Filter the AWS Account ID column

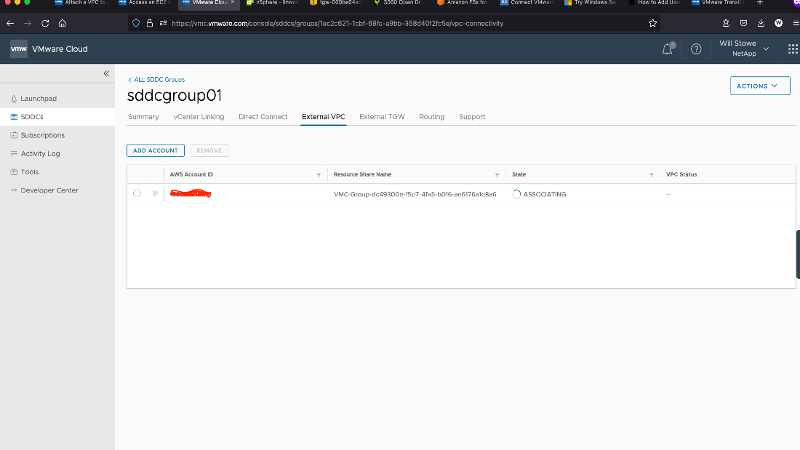click(x=319, y=175)
